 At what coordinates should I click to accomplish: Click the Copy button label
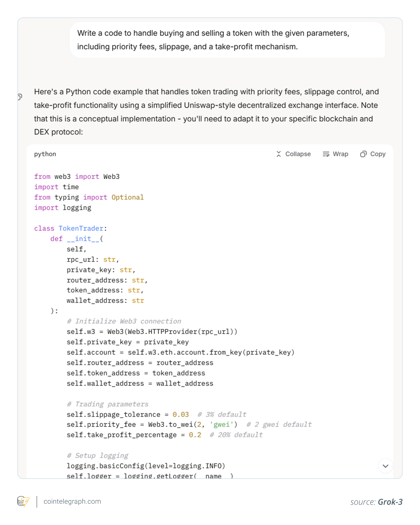pos(378,154)
